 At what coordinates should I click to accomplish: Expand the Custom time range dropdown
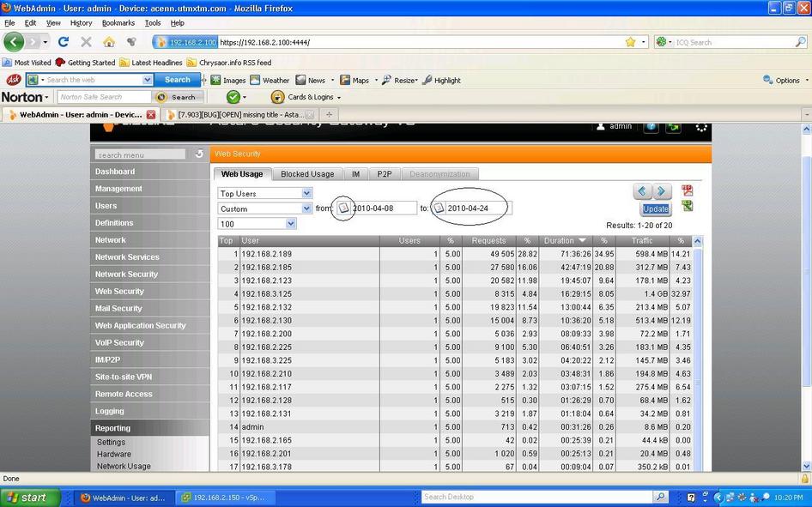tap(264, 208)
